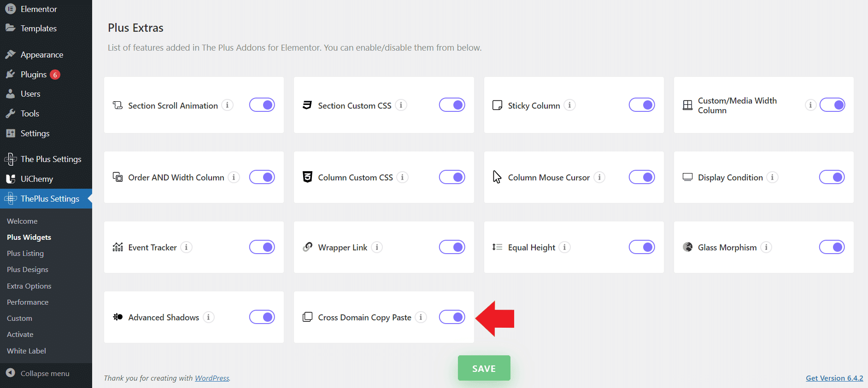Viewport: 868px width, 388px height.
Task: Go to Plugins page
Action: coord(46,75)
